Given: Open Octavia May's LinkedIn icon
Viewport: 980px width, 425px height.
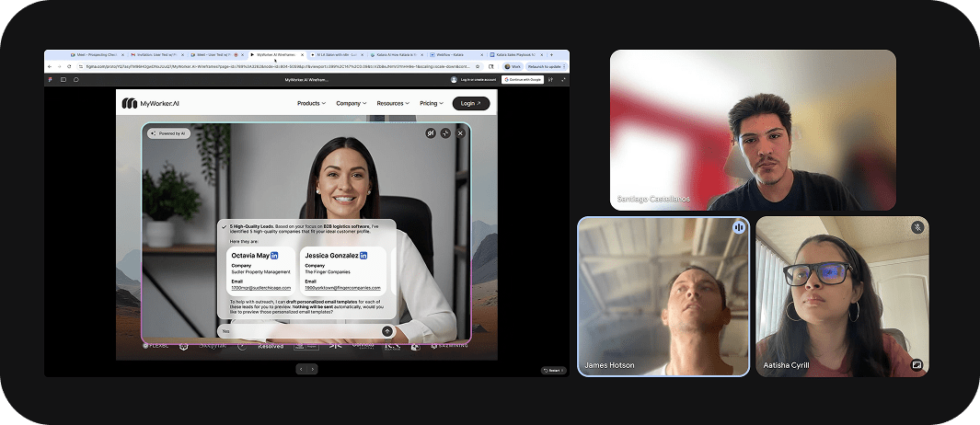Looking at the screenshot, I should pyautogui.click(x=274, y=255).
